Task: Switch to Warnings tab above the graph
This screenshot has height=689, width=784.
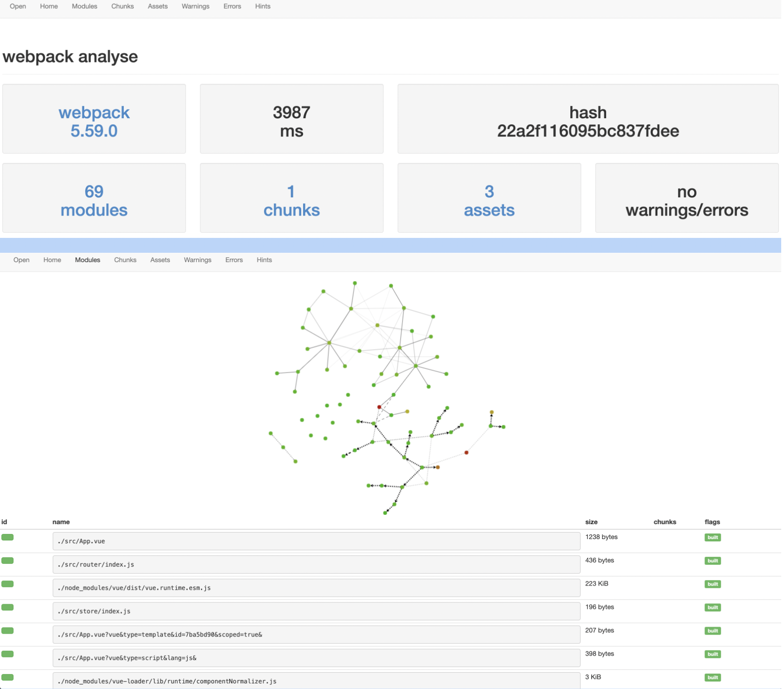Action: click(x=197, y=260)
